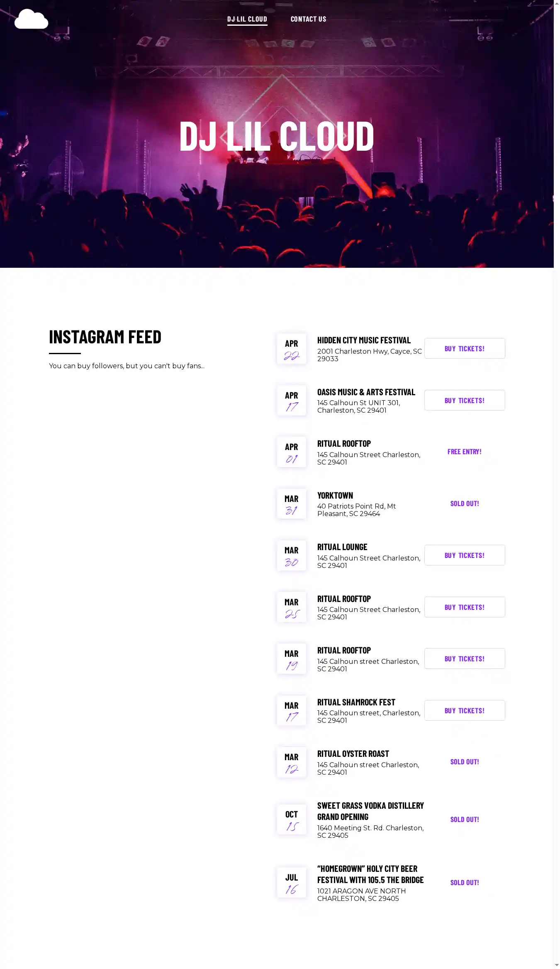The height and width of the screenshot is (969, 560).
Task: Select the APR 17 date badge
Action: (x=292, y=401)
